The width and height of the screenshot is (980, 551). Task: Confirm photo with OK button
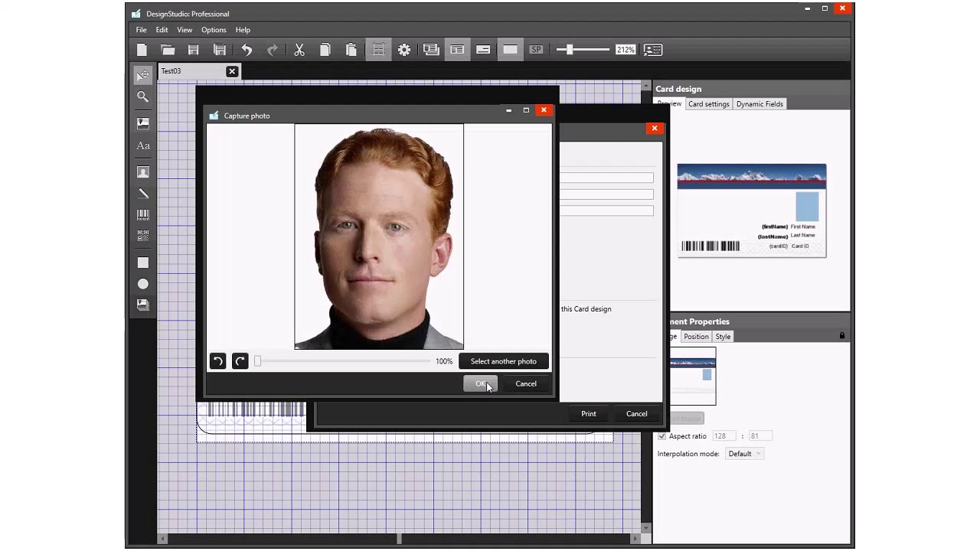pos(480,383)
